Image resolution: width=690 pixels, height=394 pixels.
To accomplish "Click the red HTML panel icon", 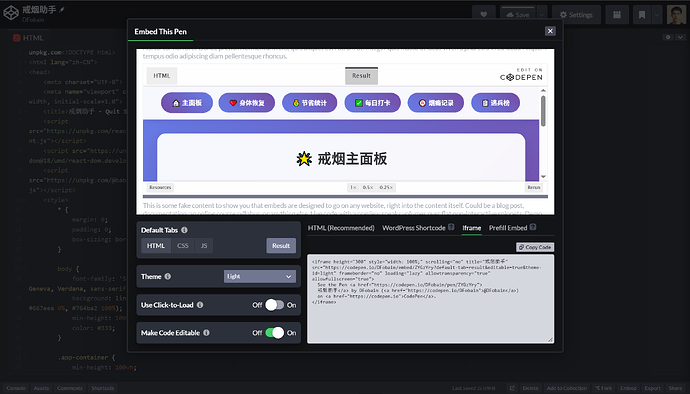I will [x=17, y=38].
